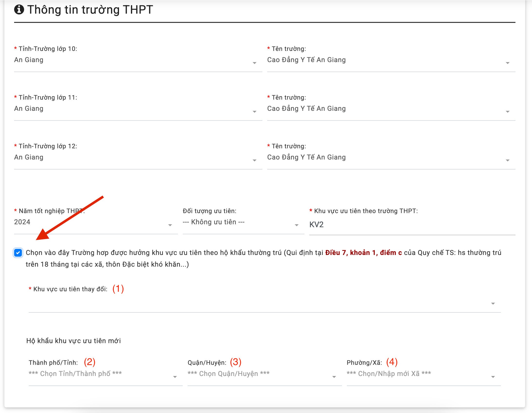Click the Khu vực ưu tiên KV2 field
This screenshot has width=532, height=413.
tap(412, 225)
